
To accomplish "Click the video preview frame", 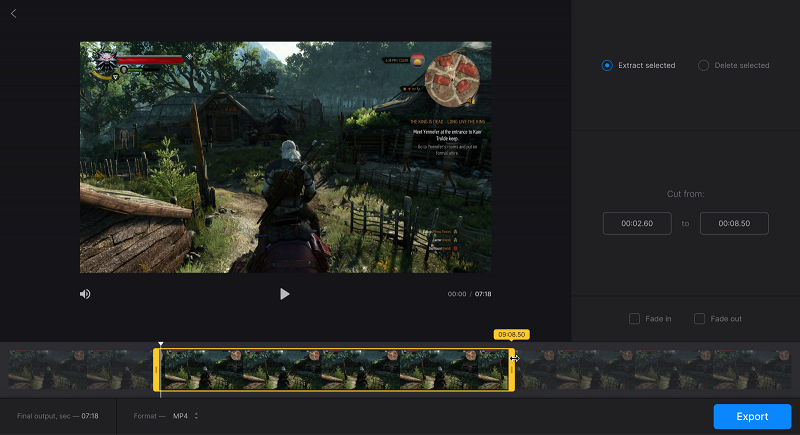I will (286, 157).
